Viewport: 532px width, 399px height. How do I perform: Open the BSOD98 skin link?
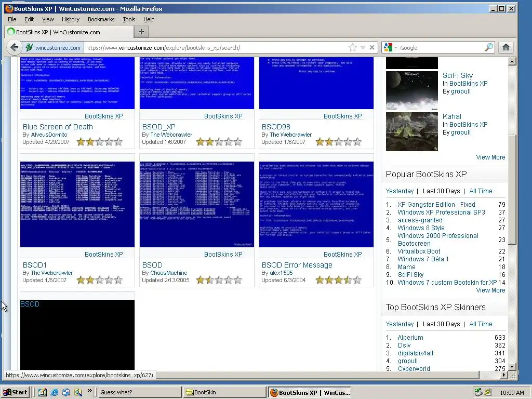[276, 127]
